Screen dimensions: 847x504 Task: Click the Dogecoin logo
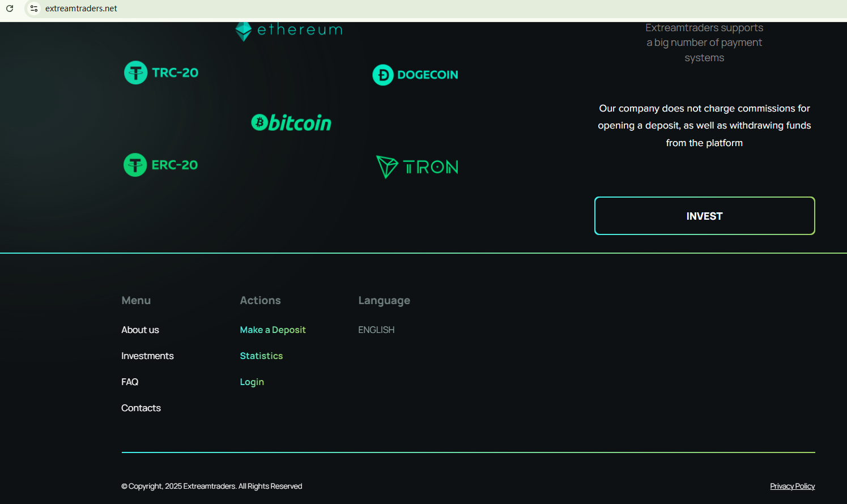[x=415, y=75]
